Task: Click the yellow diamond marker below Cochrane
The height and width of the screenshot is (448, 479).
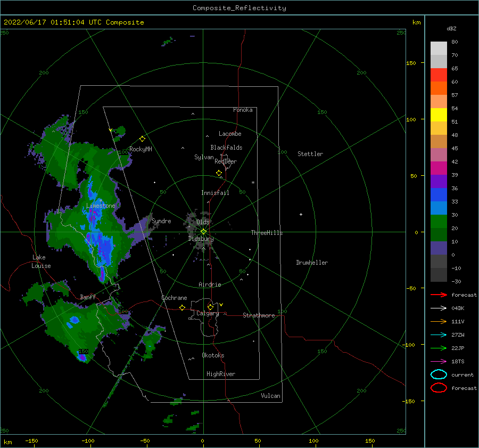Action: [x=183, y=307]
